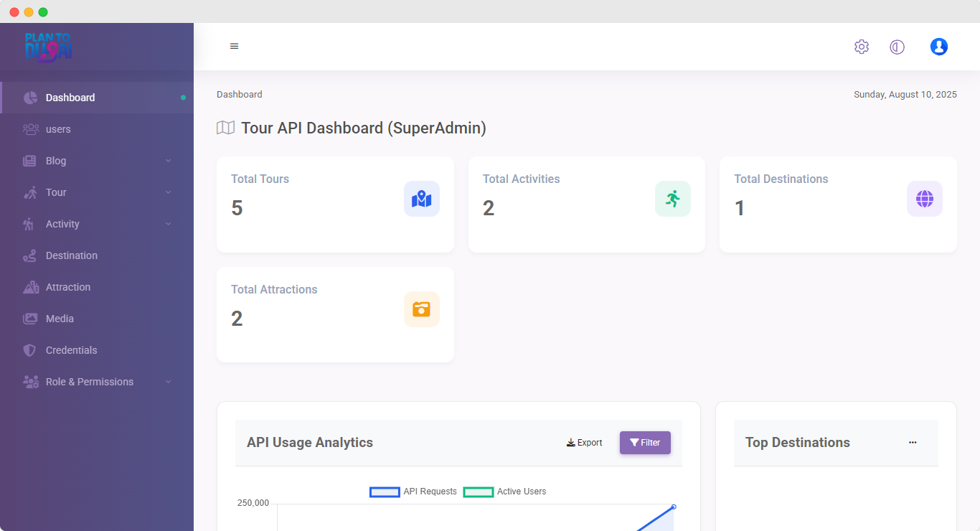
Task: Expand the Tour submenu
Action: click(x=169, y=192)
